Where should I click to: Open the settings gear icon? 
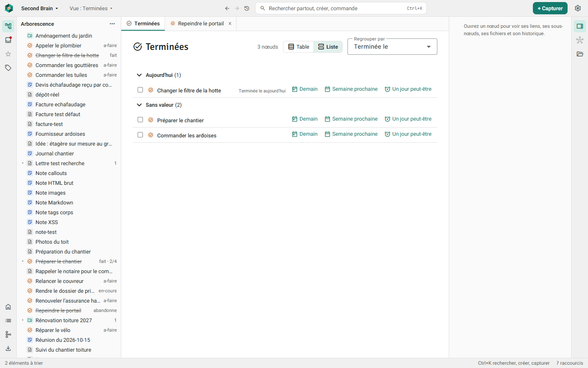(578, 8)
